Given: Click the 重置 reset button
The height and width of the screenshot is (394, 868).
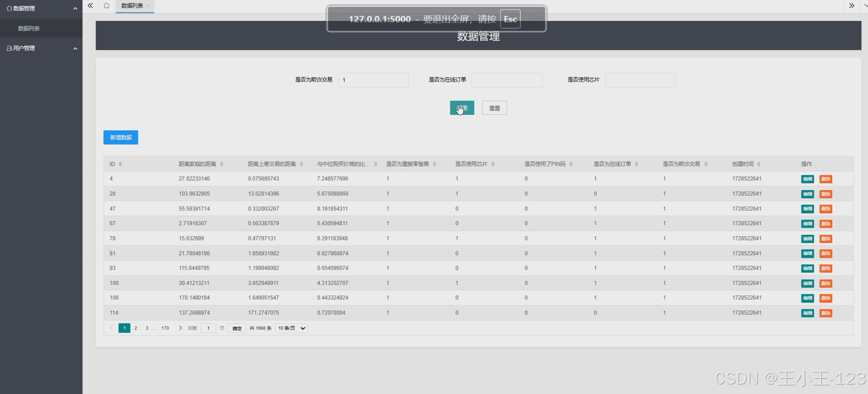Looking at the screenshot, I should 494,108.
